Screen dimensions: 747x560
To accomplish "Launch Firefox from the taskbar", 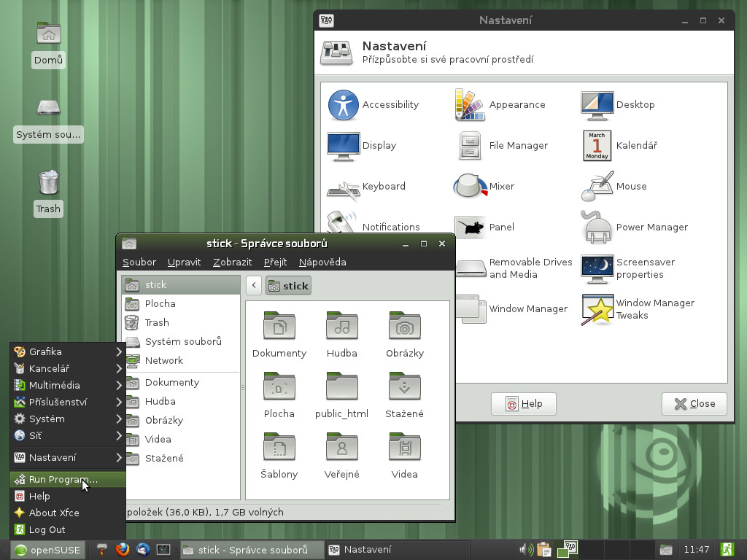I will pyautogui.click(x=122, y=550).
